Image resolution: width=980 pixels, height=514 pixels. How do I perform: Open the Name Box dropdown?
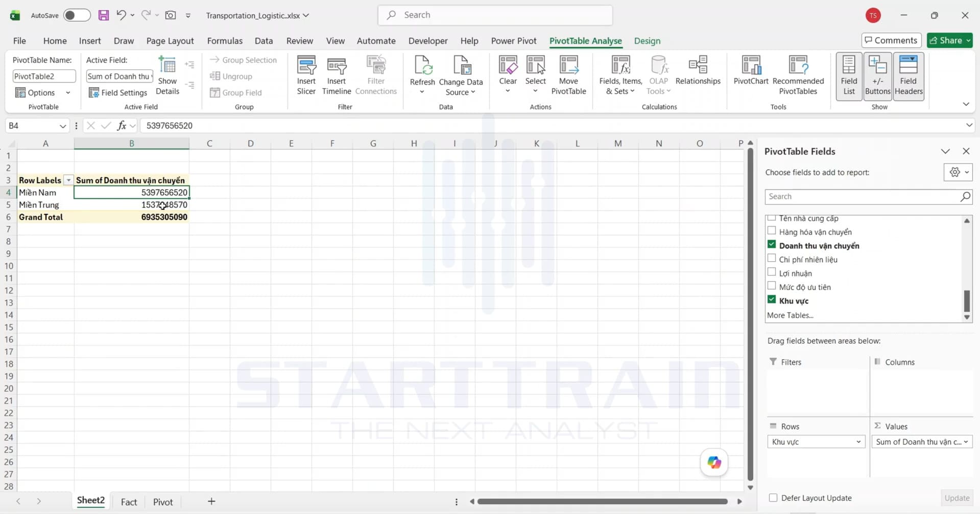(x=63, y=126)
